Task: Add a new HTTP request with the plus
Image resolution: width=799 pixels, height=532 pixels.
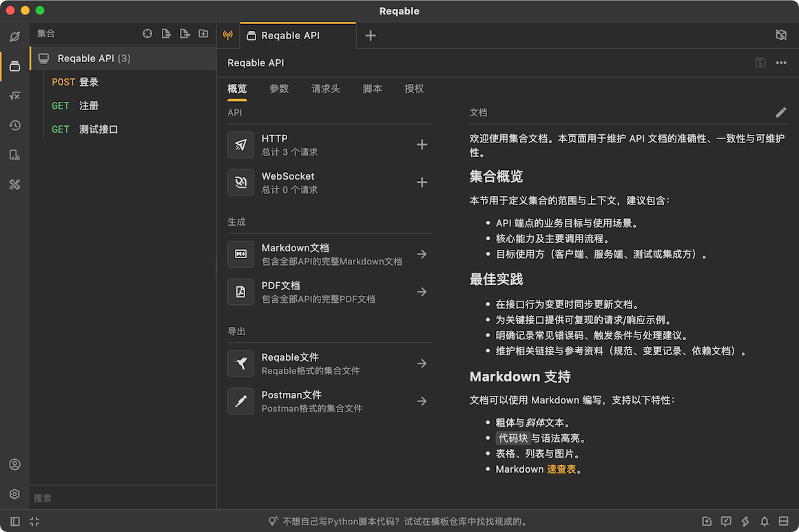Action: 422,145
